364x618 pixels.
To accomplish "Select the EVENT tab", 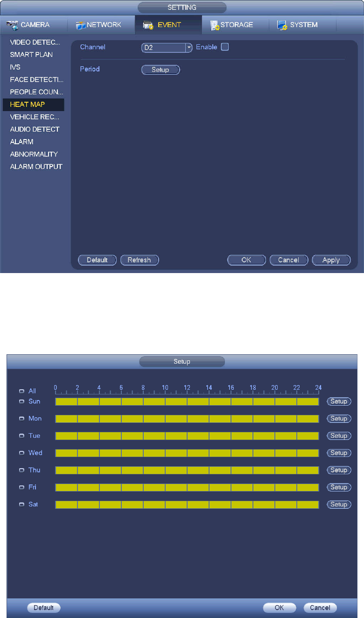I will click(168, 25).
